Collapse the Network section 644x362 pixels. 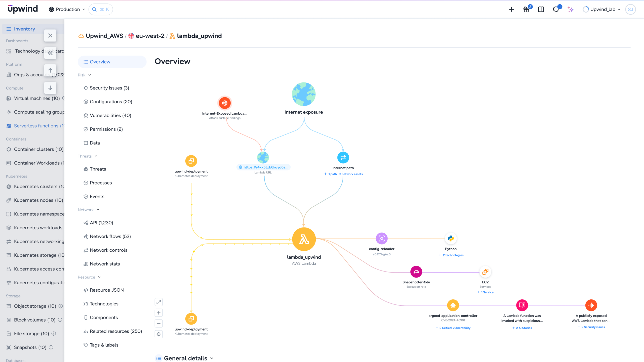click(x=88, y=210)
